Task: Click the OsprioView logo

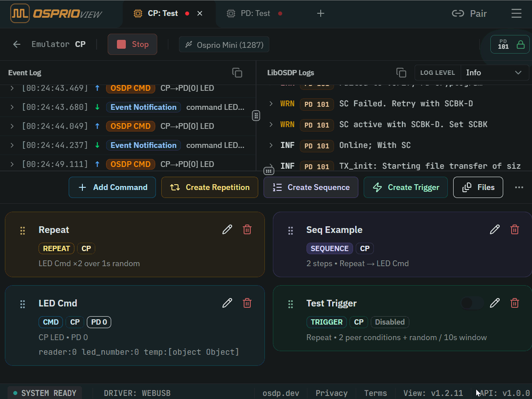Action: pos(56,14)
